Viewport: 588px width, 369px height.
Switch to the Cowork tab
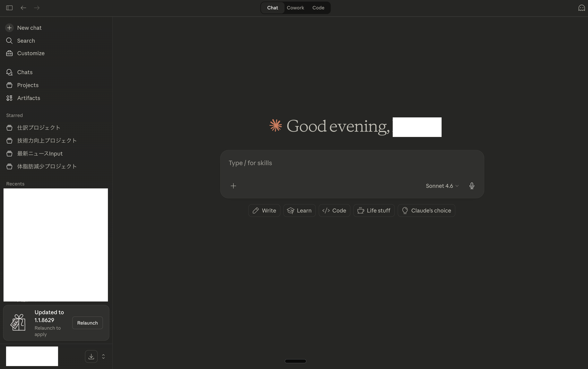click(x=295, y=8)
